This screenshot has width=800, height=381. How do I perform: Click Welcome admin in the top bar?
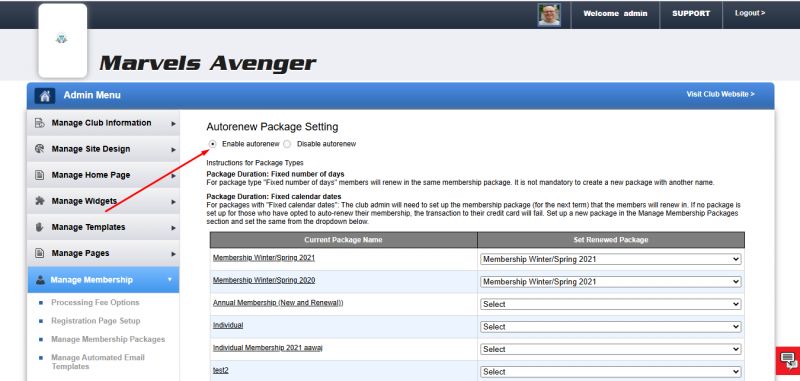[x=615, y=14]
